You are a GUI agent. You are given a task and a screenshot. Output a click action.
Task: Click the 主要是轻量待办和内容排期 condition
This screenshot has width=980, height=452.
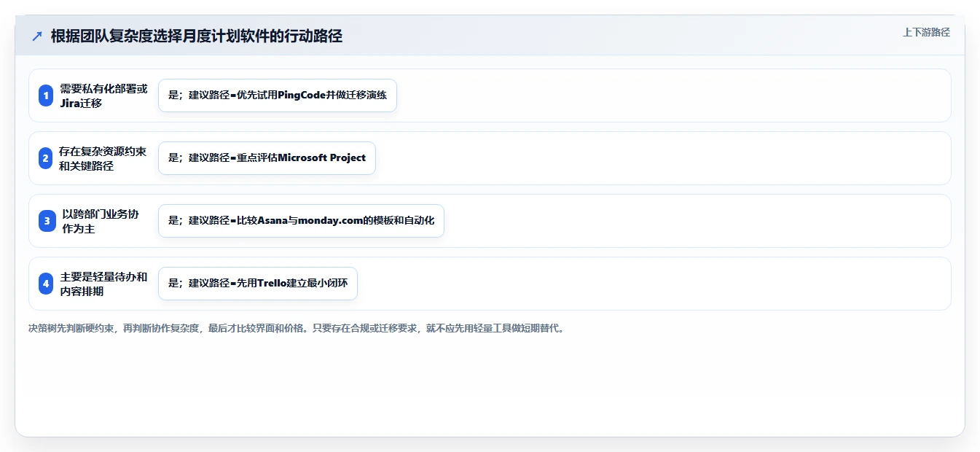click(103, 284)
